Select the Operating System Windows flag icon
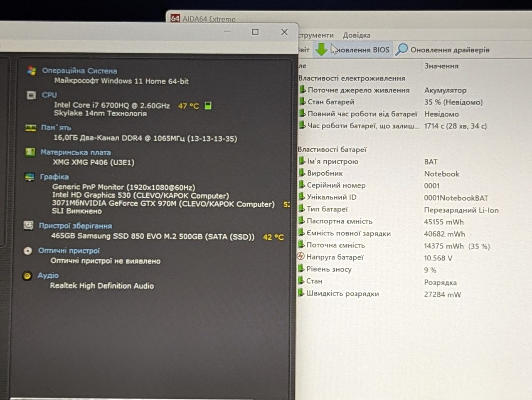532x400 pixels. [x=32, y=71]
